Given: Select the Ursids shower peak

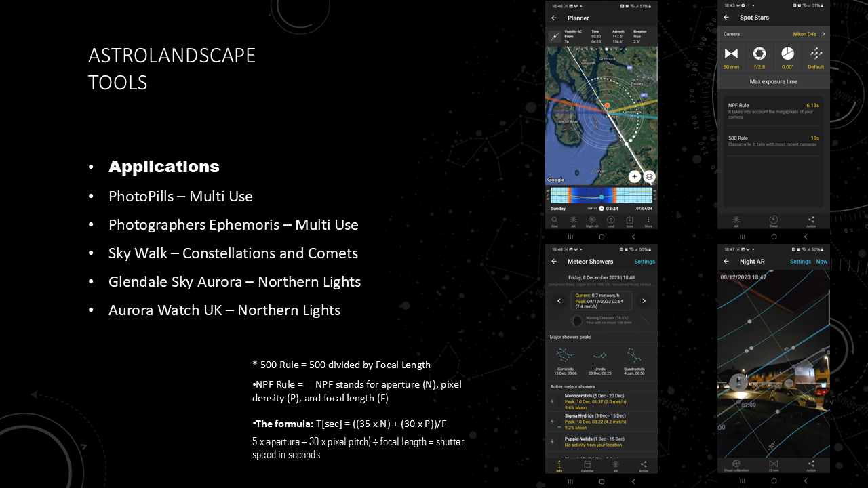Looking at the screenshot, I should pyautogui.click(x=600, y=363).
